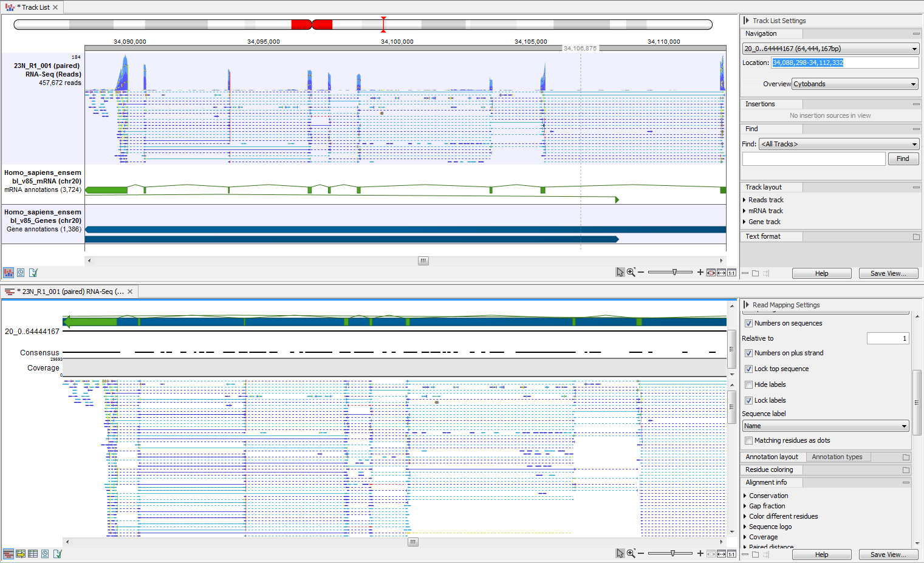Select the Show History icon below the track list
924x563 pixels.
tap(20, 272)
